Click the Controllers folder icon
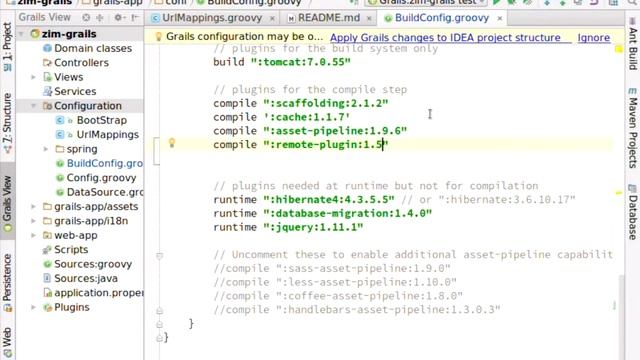 (47, 62)
